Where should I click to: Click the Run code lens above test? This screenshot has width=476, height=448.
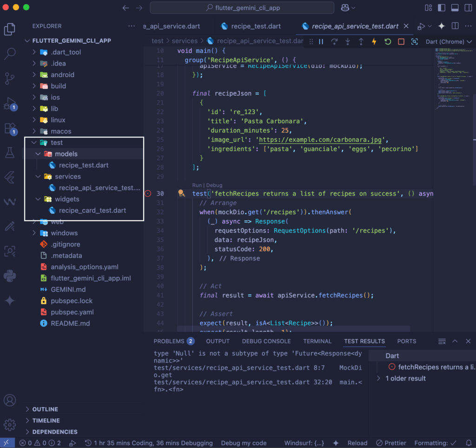pyautogui.click(x=197, y=185)
